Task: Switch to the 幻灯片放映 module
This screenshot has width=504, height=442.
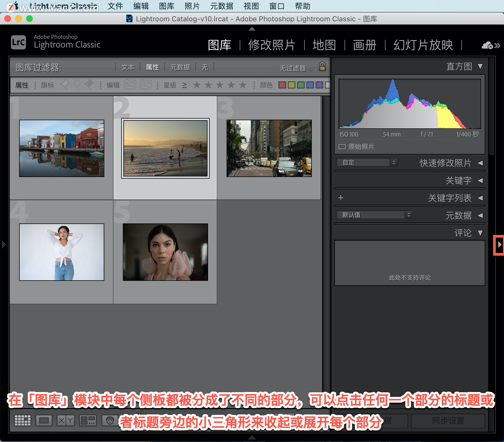Action: click(423, 45)
